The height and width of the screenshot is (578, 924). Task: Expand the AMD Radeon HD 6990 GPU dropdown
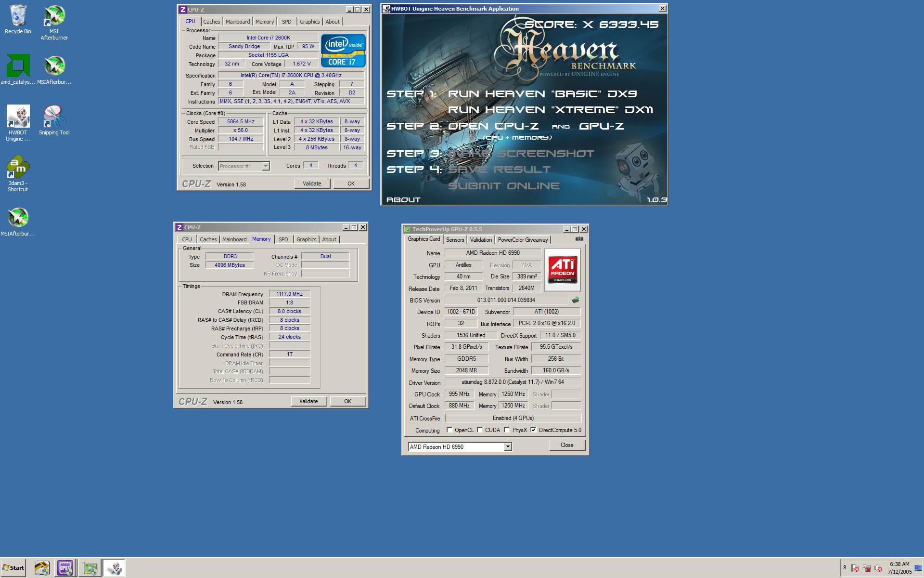click(507, 447)
